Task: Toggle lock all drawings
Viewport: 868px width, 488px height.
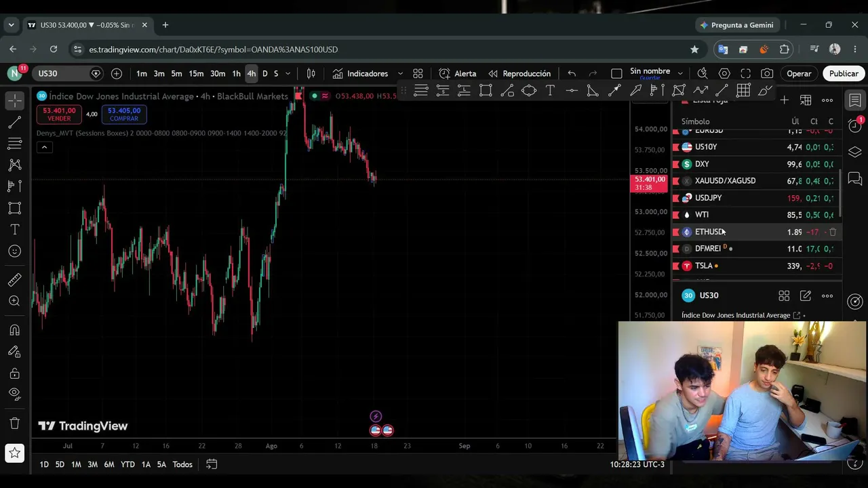Action: coord(14,373)
